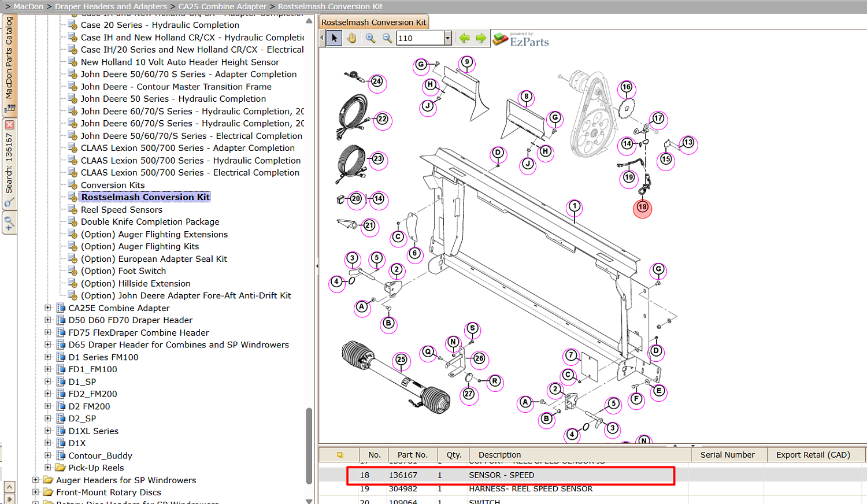Expand the Contour_Buddy node
867x504 pixels.
48,455
